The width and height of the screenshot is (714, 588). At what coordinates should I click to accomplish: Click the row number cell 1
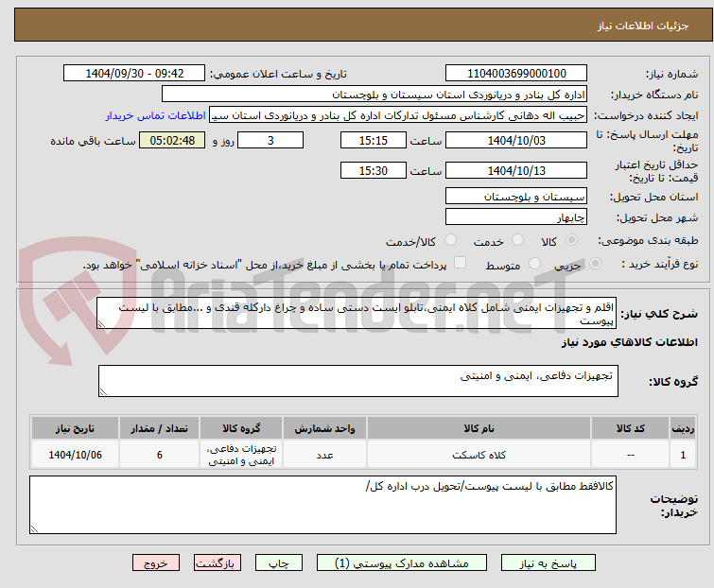pos(683,455)
